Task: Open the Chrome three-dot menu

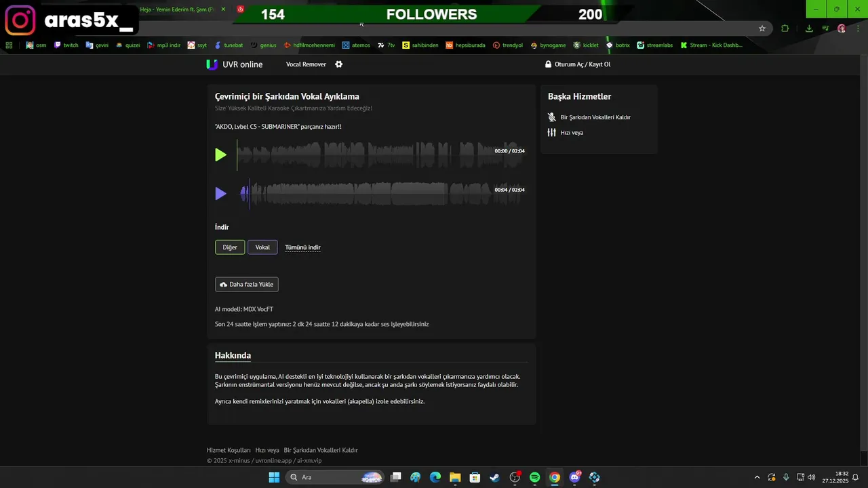Action: (x=859, y=28)
